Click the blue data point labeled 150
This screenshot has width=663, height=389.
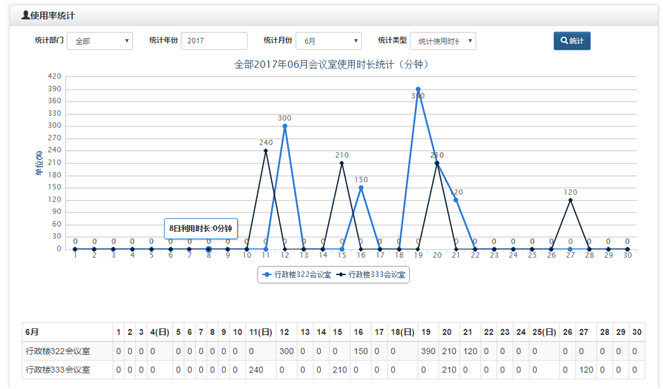[361, 188]
